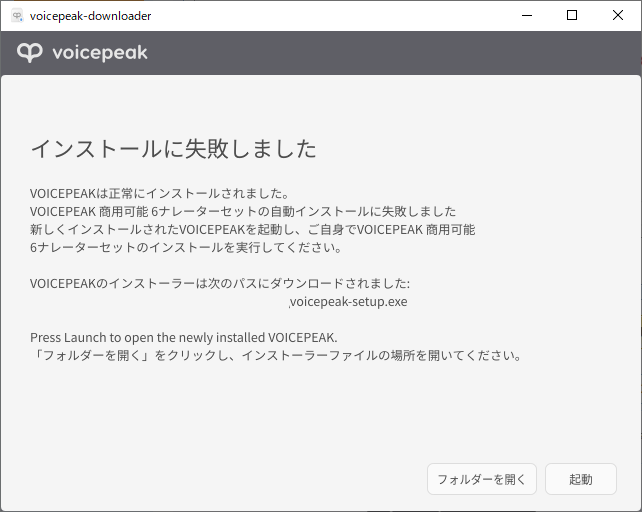This screenshot has height=512, width=642.
Task: Select the heading インストールに失敗しました
Action: pos(174,148)
